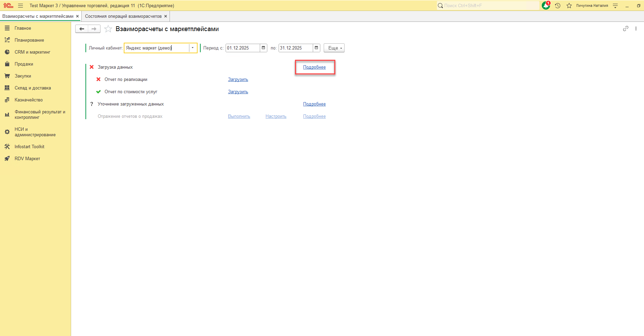Image resolution: width=644 pixels, height=336 pixels.
Task: Open the Еще dropdown menu
Action: pyautogui.click(x=334, y=48)
